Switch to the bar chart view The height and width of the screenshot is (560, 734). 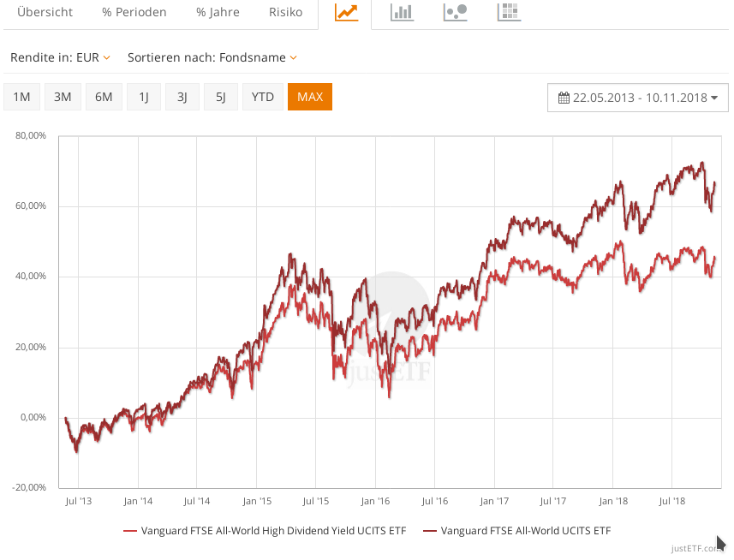coord(401,13)
